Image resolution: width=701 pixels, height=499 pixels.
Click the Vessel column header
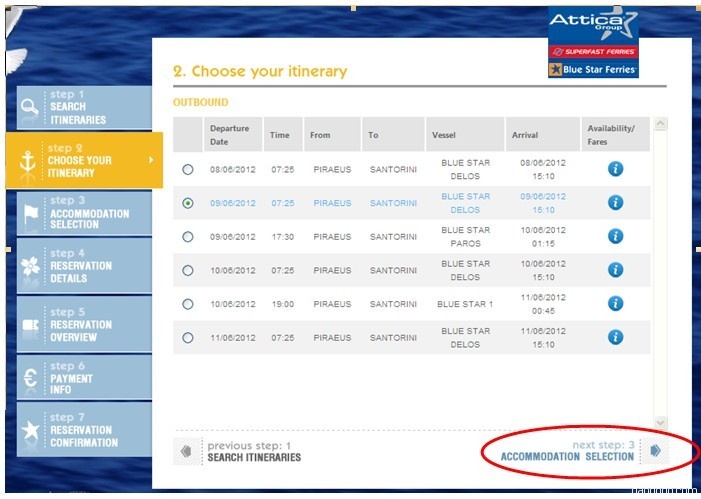(465, 135)
